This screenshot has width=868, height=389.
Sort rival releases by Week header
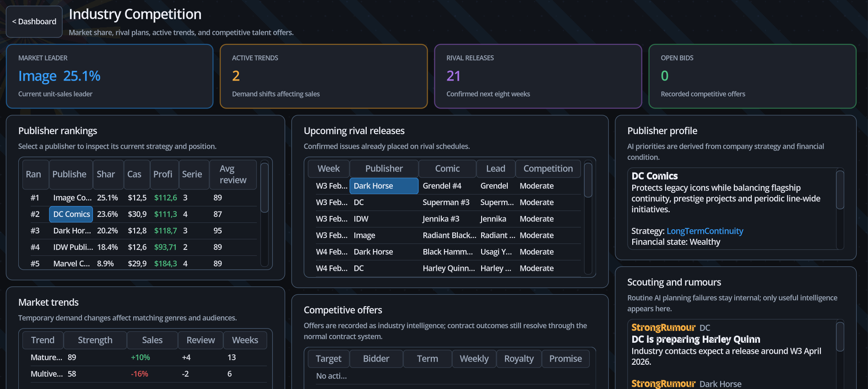tap(328, 168)
